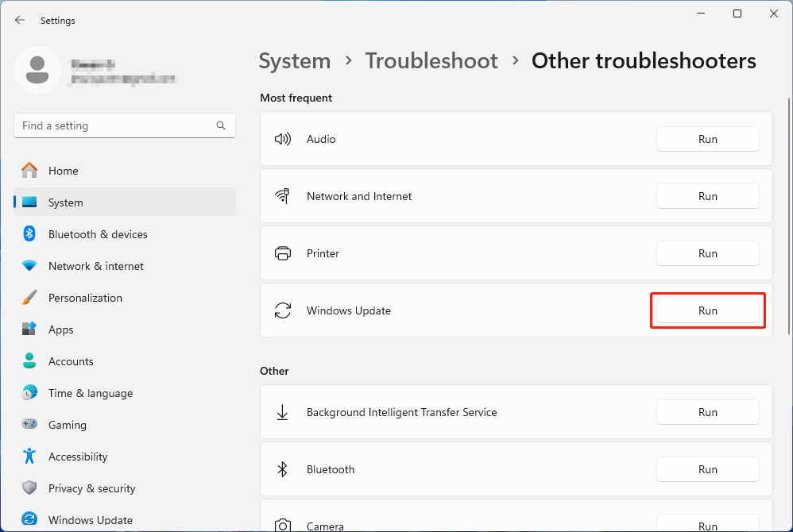The image size is (793, 532).
Task: Select System in the left sidebar
Action: coord(67,202)
